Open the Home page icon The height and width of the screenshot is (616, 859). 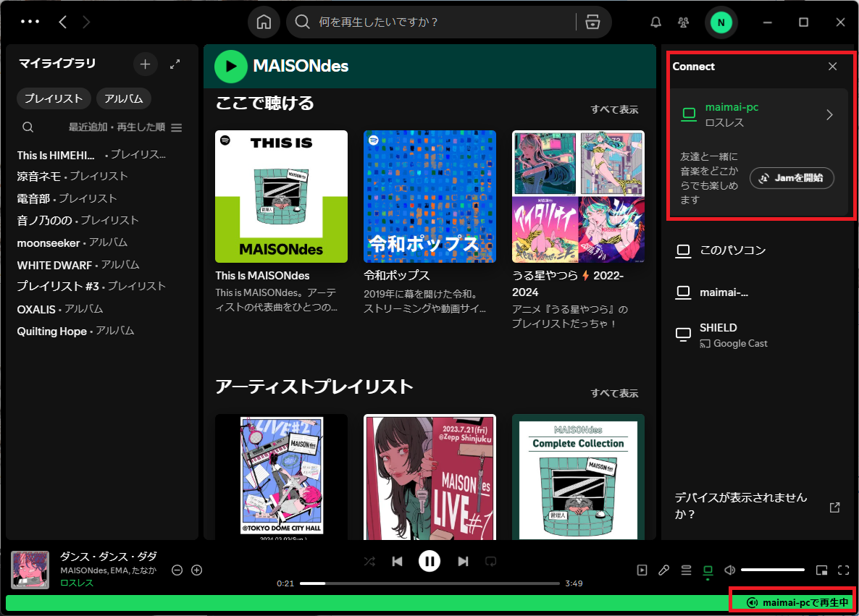264,22
